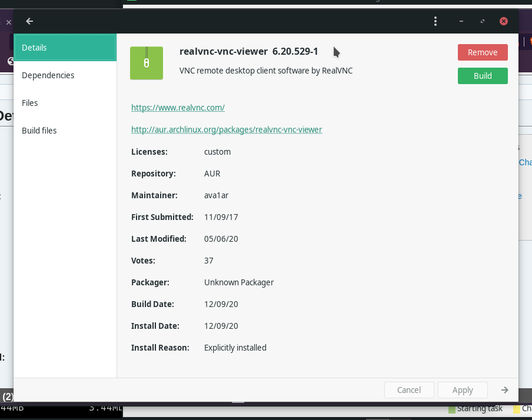Restore the package manager window size
Screen dimensions: 532x420
click(483, 21)
